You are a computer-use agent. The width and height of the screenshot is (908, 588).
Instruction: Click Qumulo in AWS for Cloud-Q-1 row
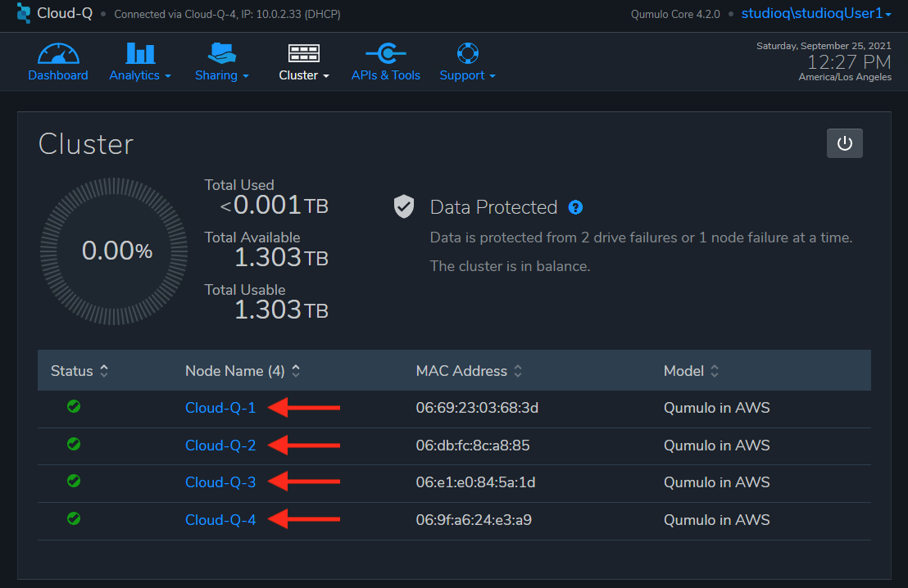(717, 408)
